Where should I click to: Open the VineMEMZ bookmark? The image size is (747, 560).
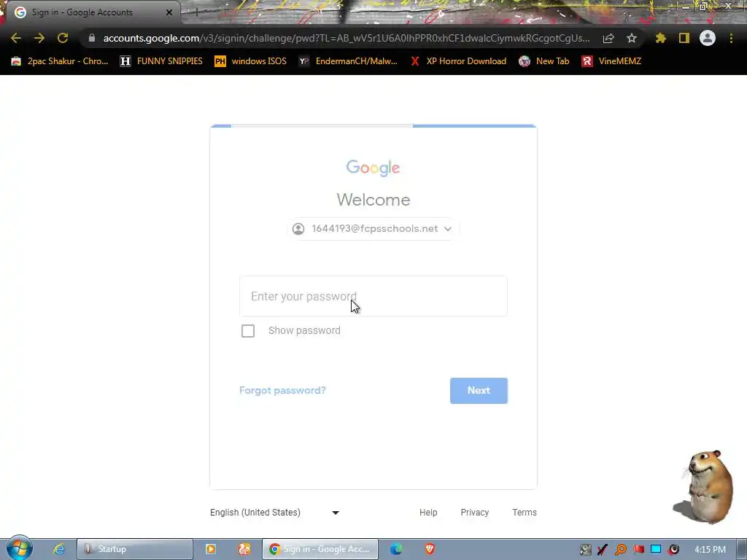click(x=612, y=61)
